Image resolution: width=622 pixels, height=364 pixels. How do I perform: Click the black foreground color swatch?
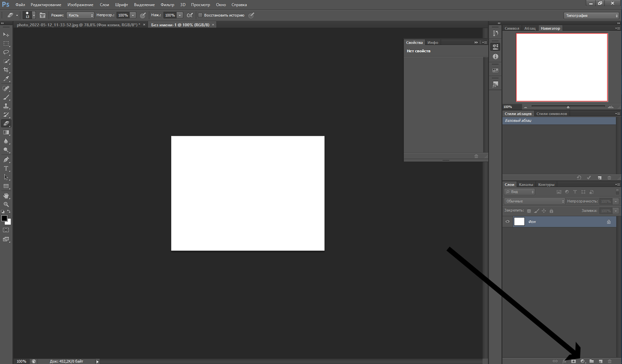[4, 218]
